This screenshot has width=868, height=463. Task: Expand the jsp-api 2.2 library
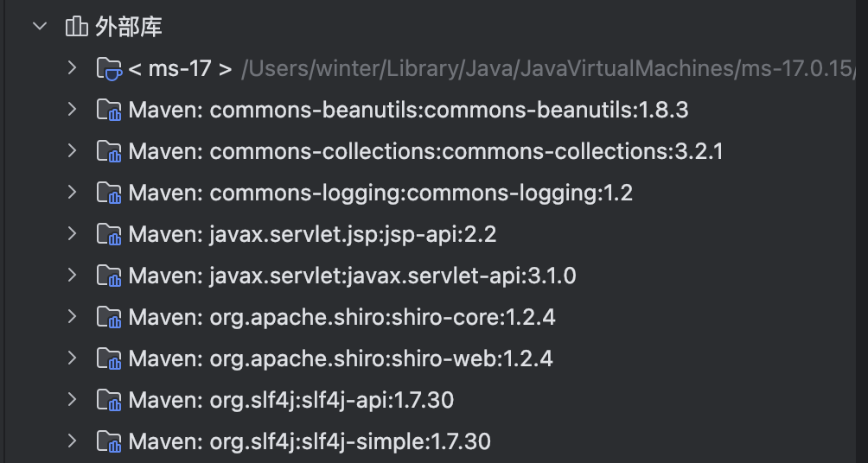click(73, 234)
